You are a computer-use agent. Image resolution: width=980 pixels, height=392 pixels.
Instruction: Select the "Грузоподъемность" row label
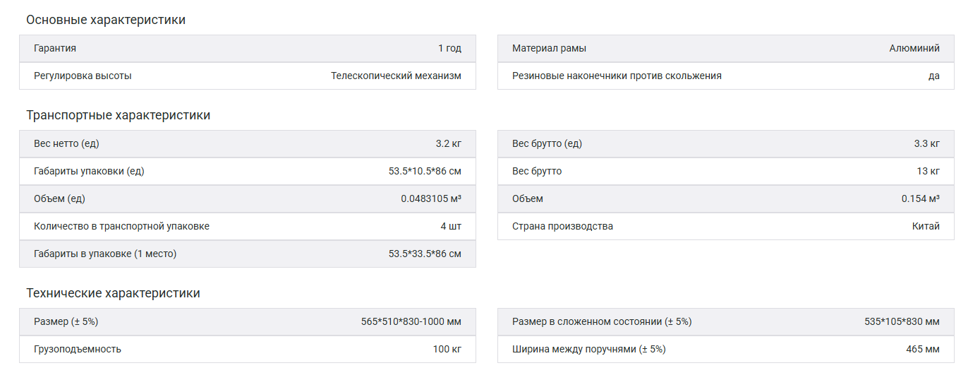coord(78,349)
